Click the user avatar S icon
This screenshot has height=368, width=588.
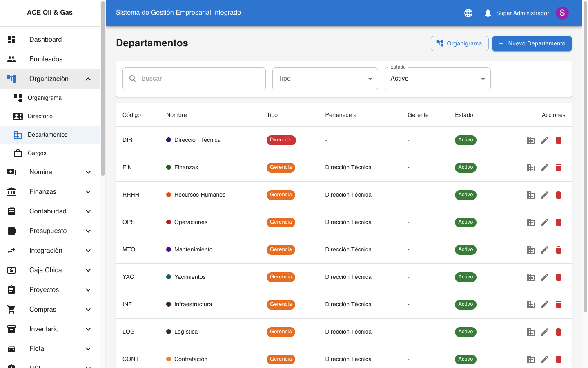(x=562, y=13)
